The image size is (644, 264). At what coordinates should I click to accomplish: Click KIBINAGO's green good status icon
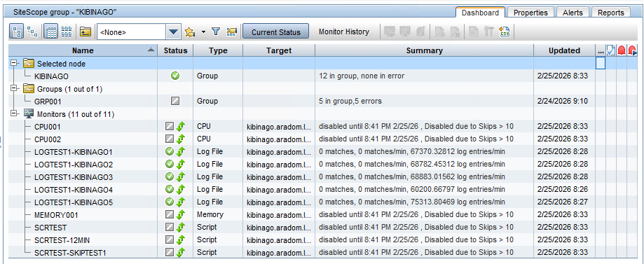click(175, 76)
